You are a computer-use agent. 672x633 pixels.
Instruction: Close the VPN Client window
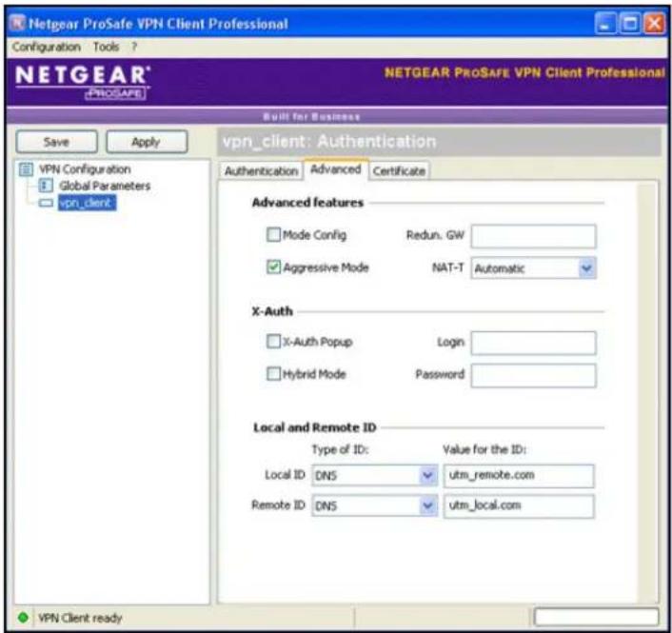point(655,24)
